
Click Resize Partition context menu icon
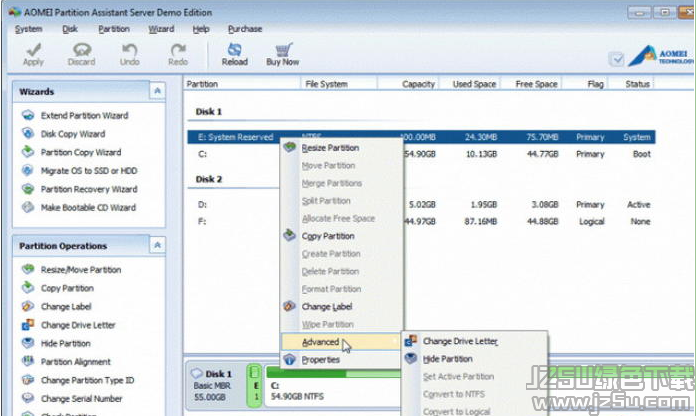(289, 147)
